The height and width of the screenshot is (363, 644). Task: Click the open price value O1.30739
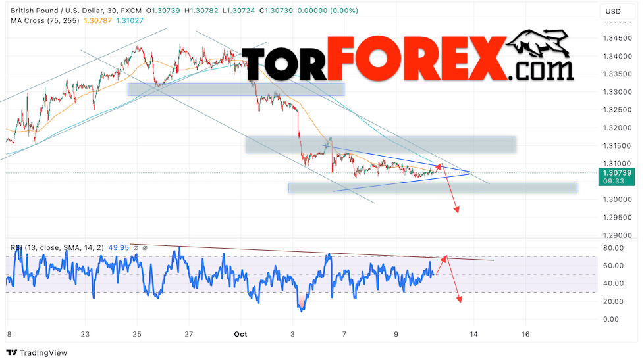[x=163, y=11]
